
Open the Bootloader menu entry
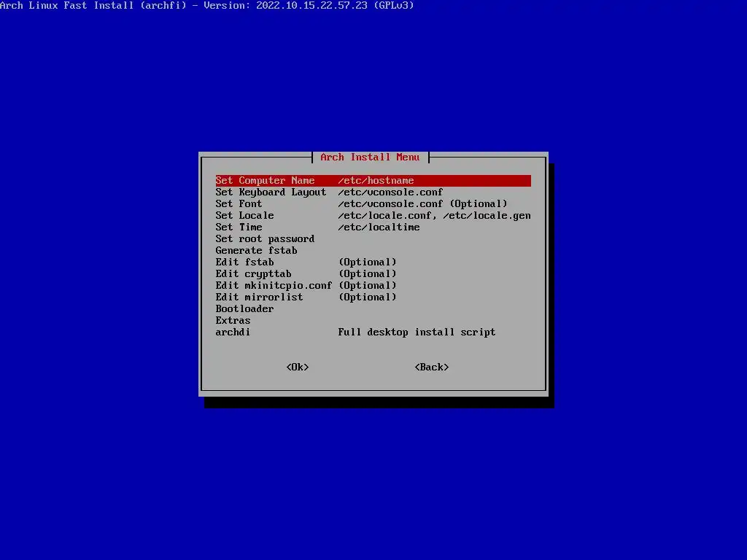(373, 309)
